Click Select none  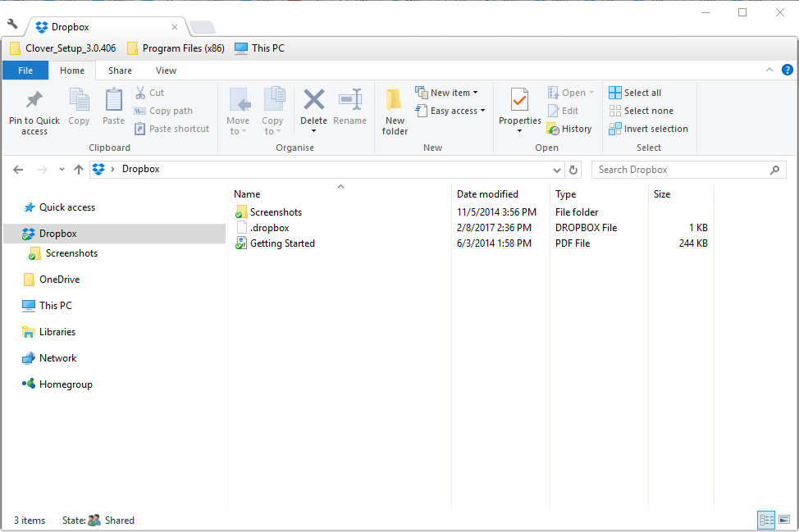pos(641,111)
